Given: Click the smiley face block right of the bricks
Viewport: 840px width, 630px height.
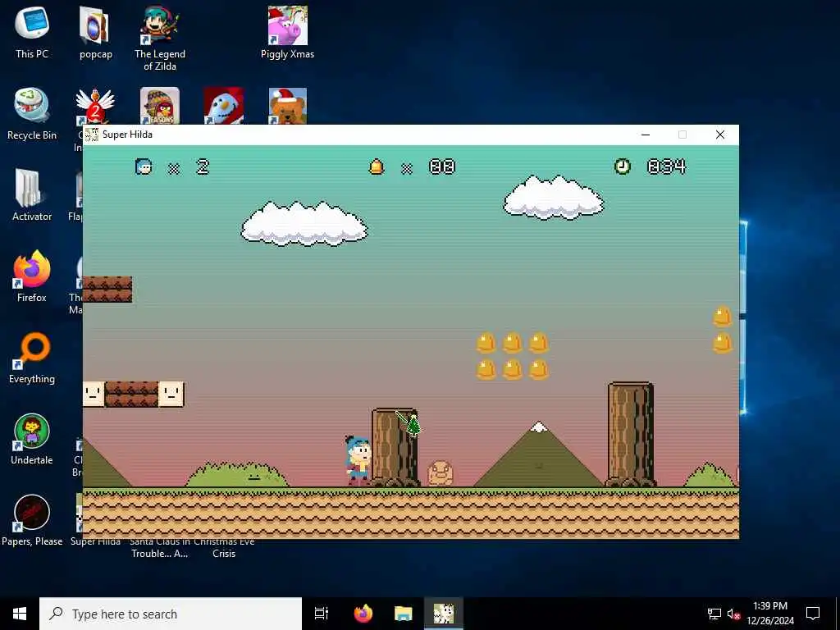Looking at the screenshot, I should [x=171, y=395].
